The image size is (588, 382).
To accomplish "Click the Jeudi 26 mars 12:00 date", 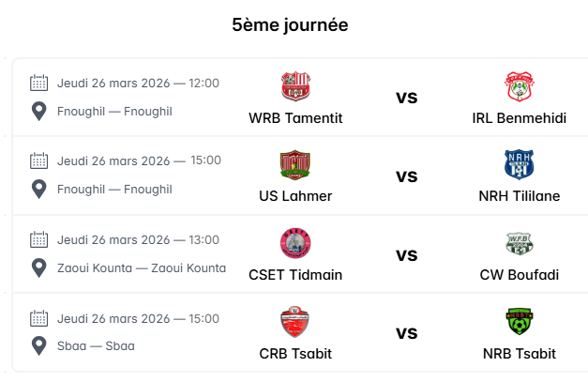I will tap(138, 83).
